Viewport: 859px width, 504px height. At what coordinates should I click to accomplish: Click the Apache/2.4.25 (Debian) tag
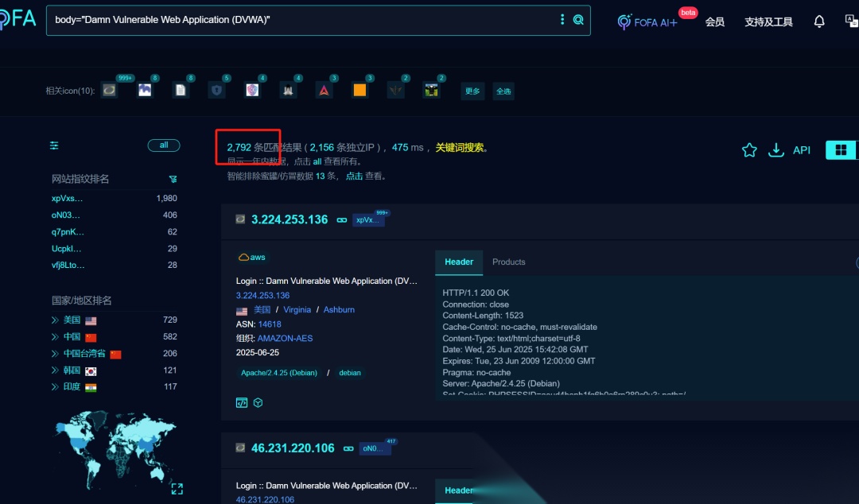[x=279, y=373]
